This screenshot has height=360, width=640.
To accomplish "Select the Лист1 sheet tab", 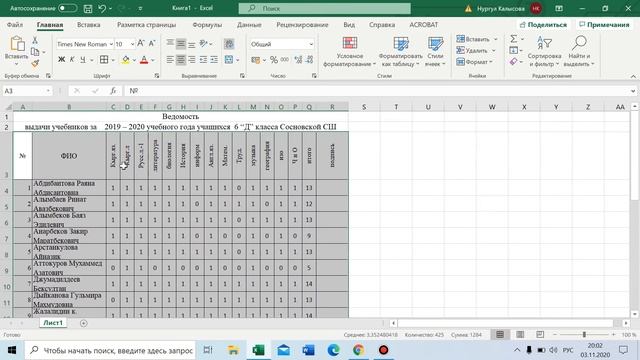I will (53, 323).
